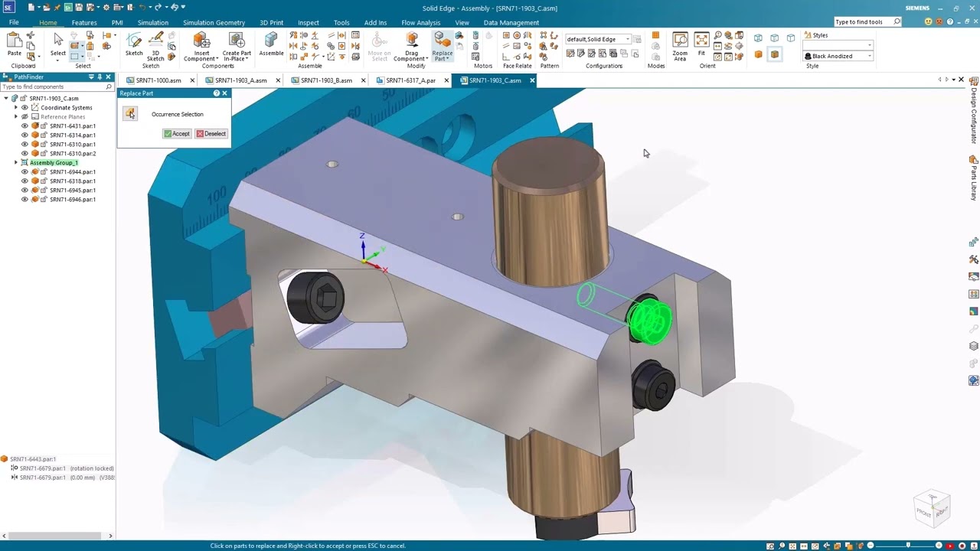Start a Sketch from the ribbon

tap(134, 44)
